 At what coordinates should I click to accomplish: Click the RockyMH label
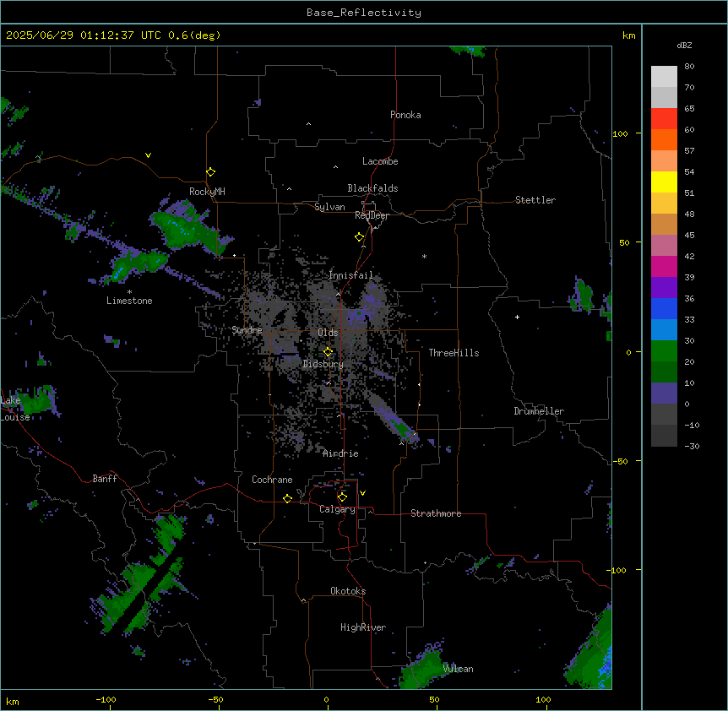coord(207,192)
